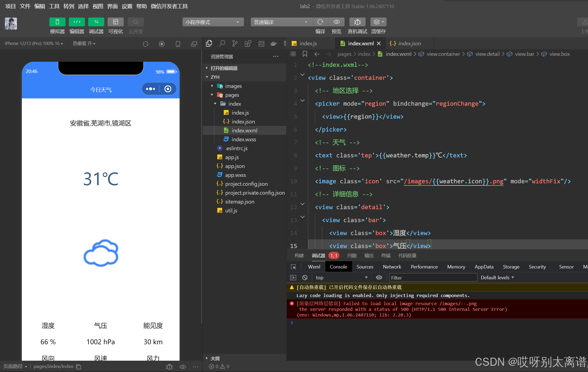Viewport: 588px width, 372px height.
Task: Click the element inspector arrow icon
Action: click(294, 267)
